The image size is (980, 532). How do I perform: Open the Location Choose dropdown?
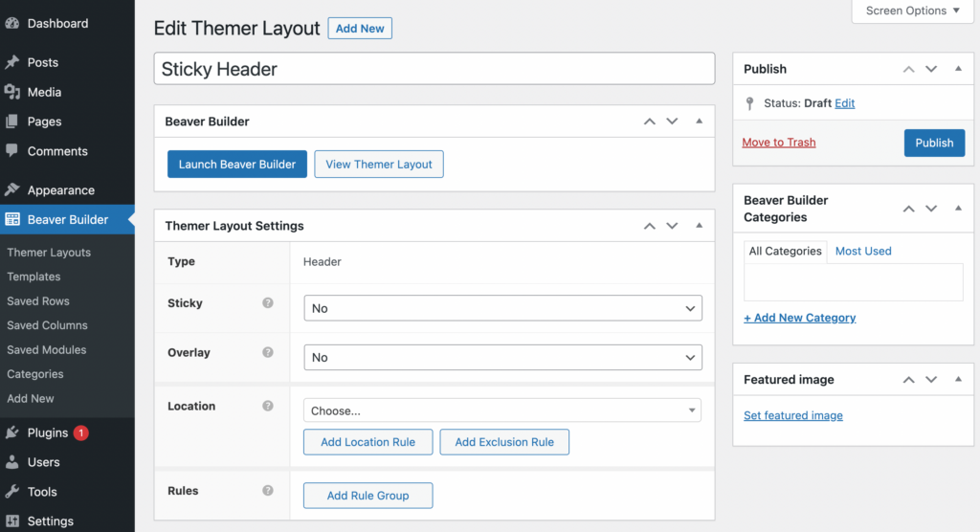(x=502, y=410)
